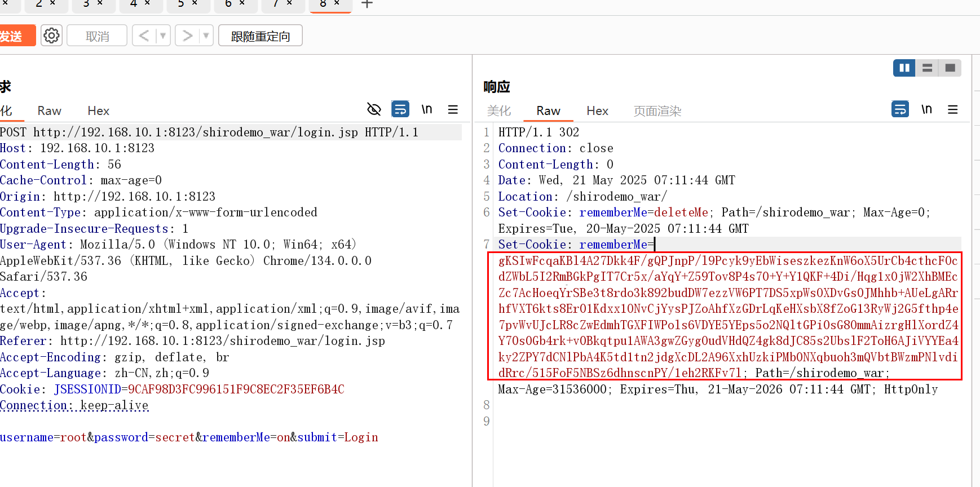Switch to top-bottom split layout view
This screenshot has height=487, width=980.
coord(927,68)
